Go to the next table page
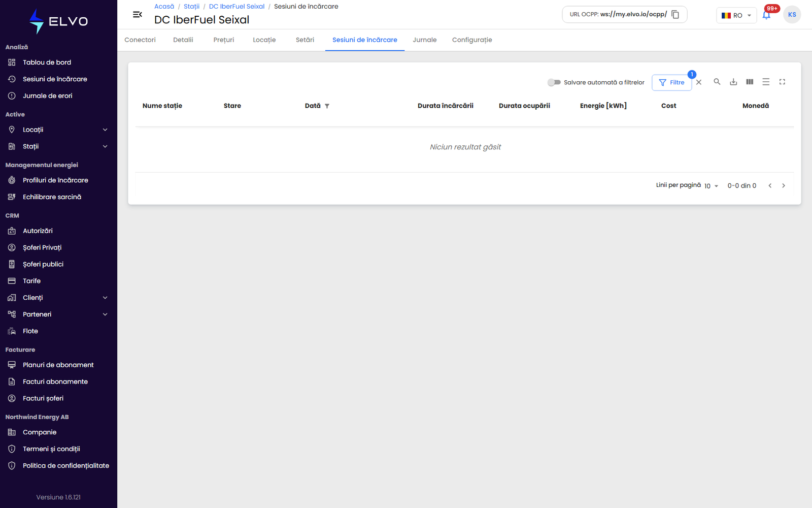 [784, 185]
